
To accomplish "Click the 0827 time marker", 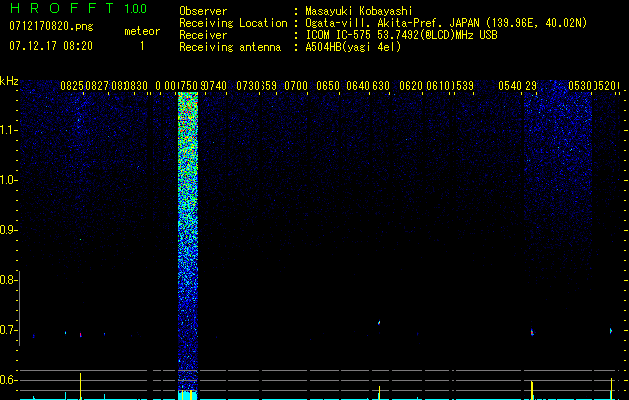I will click(x=97, y=86).
